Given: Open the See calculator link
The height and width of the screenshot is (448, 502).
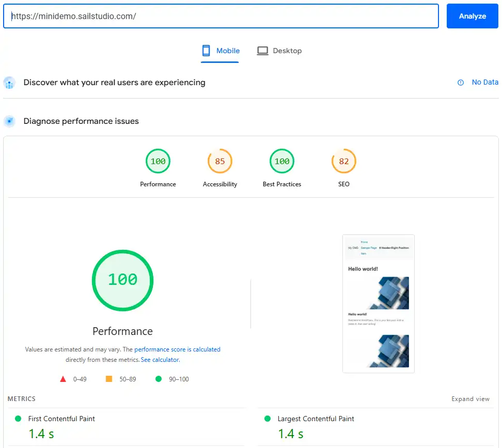Looking at the screenshot, I should tap(160, 360).
